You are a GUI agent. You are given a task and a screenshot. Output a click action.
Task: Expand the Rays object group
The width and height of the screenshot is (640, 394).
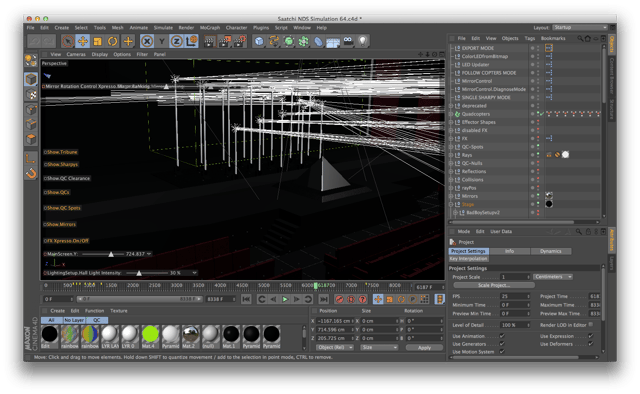click(x=451, y=155)
